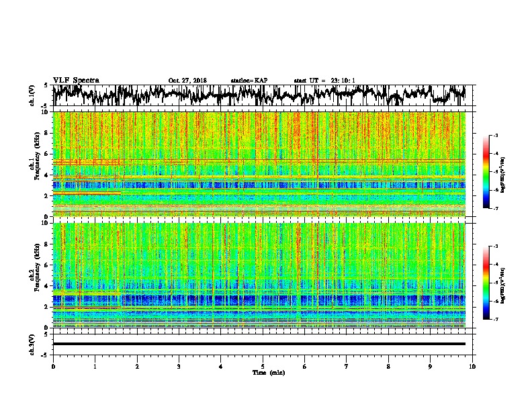Click the time axis tick label "7"

tap(347, 367)
